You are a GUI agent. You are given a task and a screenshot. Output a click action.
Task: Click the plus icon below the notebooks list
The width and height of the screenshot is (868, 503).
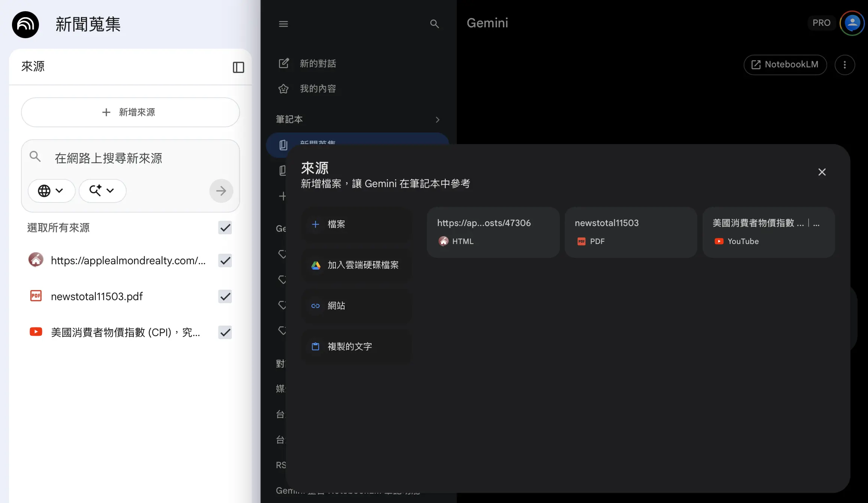point(283,196)
